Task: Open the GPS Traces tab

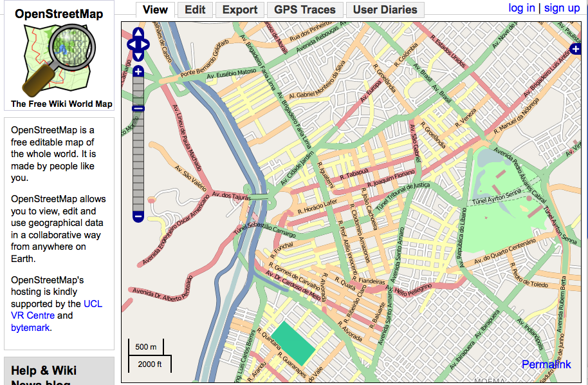Action: (305, 10)
